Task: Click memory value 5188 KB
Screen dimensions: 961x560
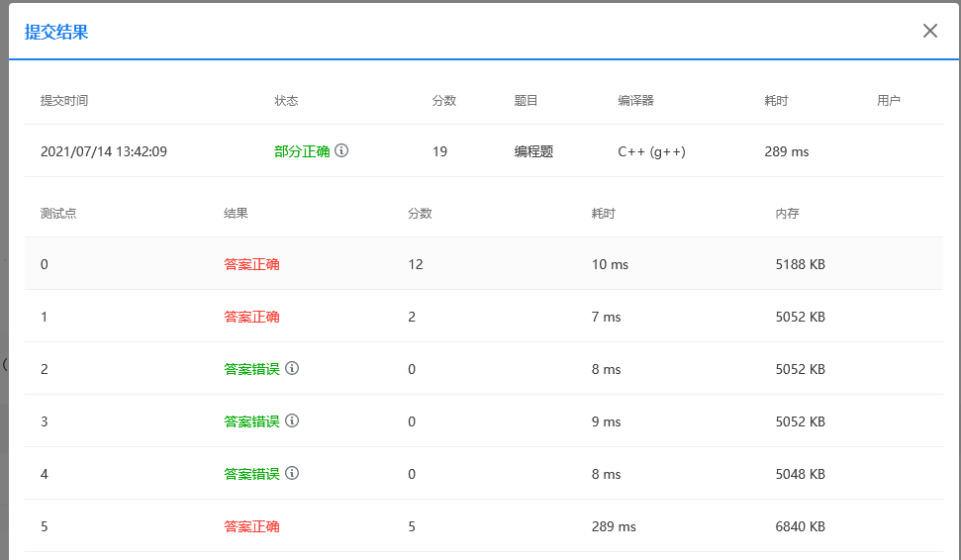Action: [x=800, y=264]
